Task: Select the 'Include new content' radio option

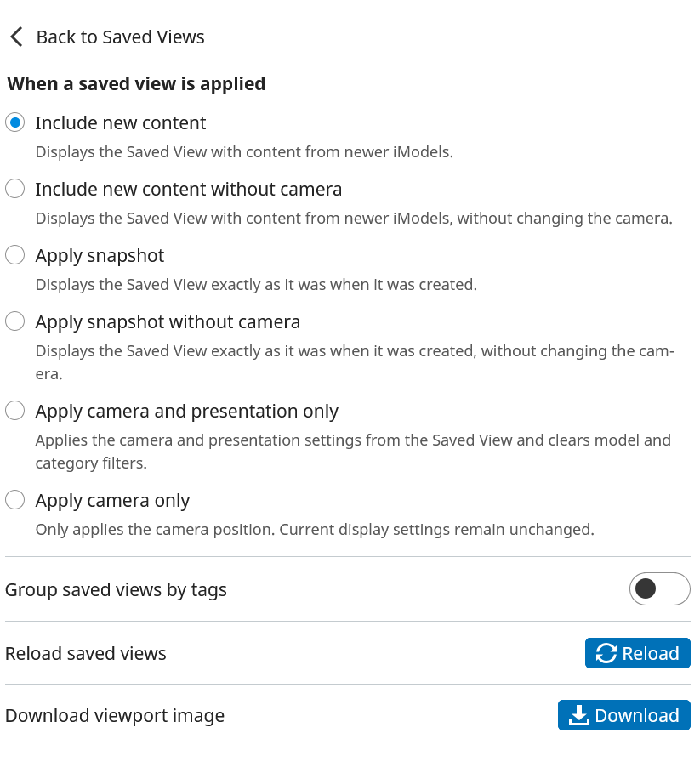Action: coord(15,122)
